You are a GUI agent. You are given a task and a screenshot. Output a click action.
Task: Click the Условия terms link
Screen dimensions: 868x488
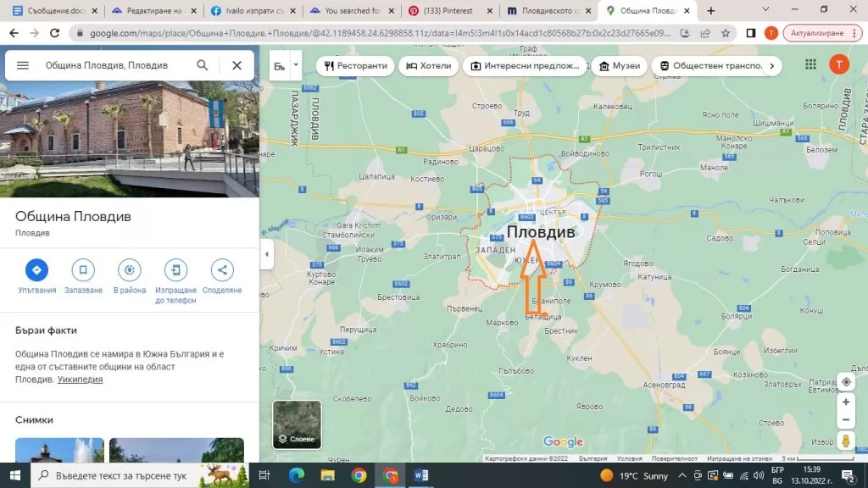click(629, 458)
